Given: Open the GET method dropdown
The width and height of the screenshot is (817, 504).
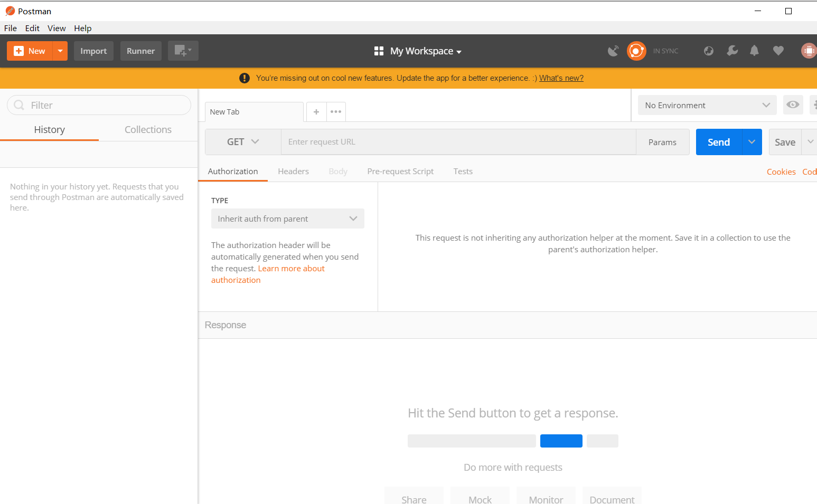Looking at the screenshot, I should [243, 142].
